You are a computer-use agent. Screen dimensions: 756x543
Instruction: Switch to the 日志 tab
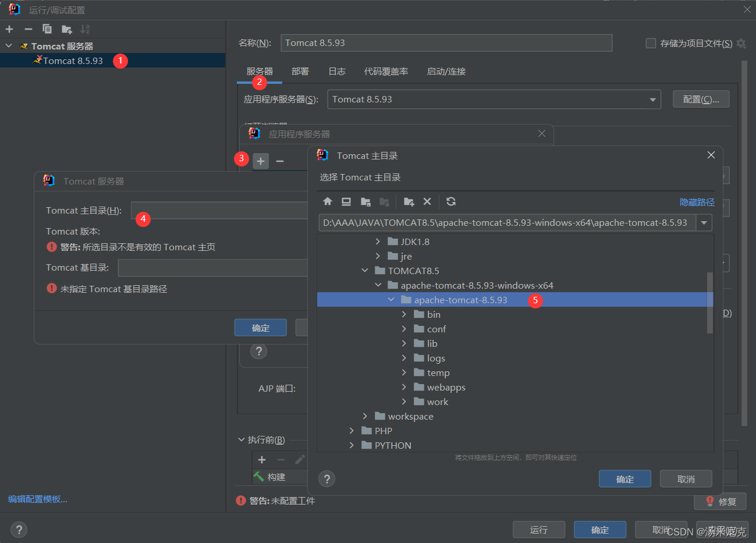pyautogui.click(x=337, y=72)
